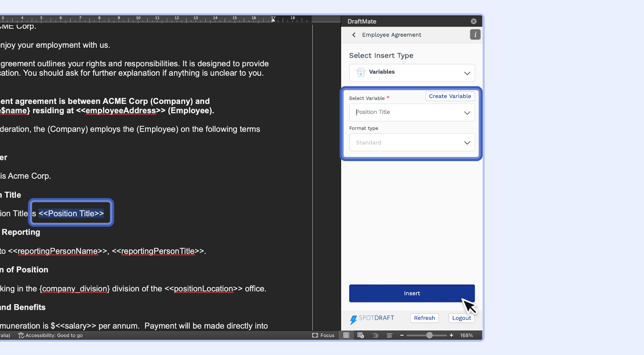Click the Select Insert Type heading
Screen dimensions: 644x355
pyautogui.click(x=381, y=55)
